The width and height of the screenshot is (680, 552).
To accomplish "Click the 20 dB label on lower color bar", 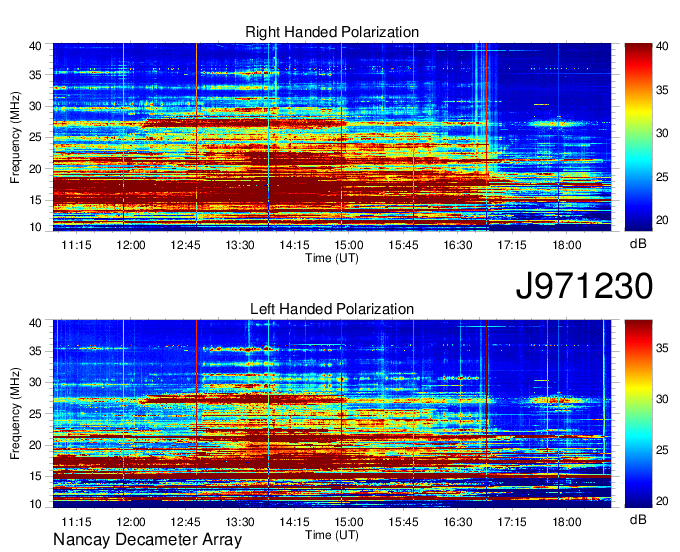I will tap(662, 501).
